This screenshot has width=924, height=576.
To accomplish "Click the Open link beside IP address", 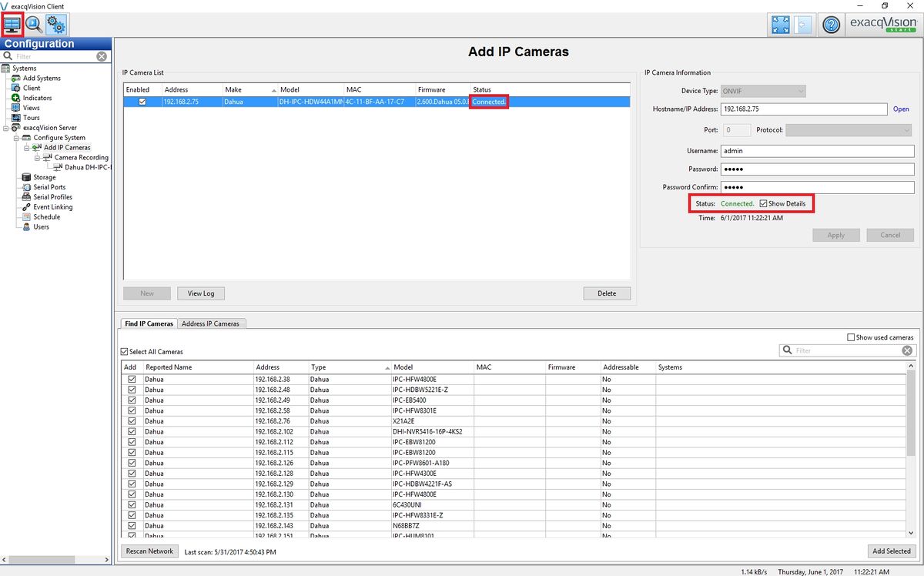I will click(901, 109).
